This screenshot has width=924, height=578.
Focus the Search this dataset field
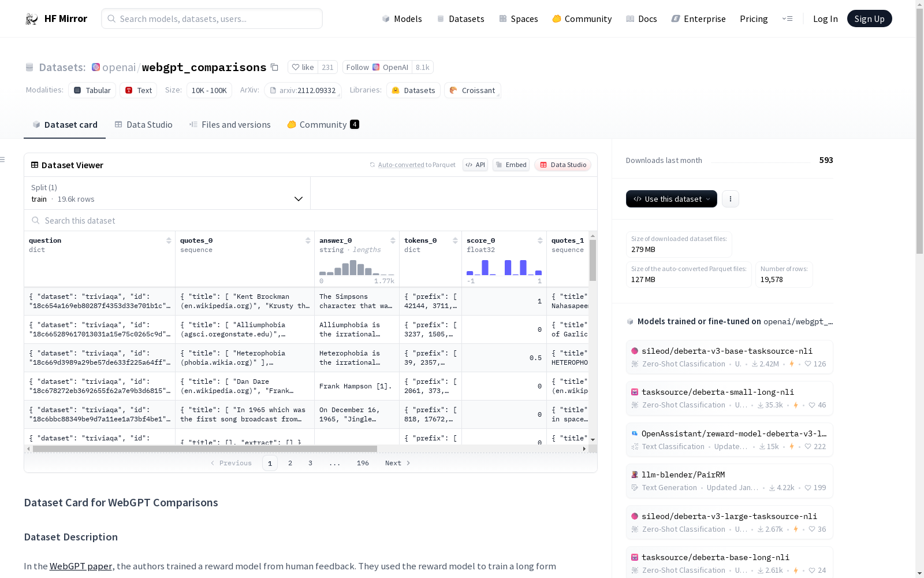coord(311,221)
